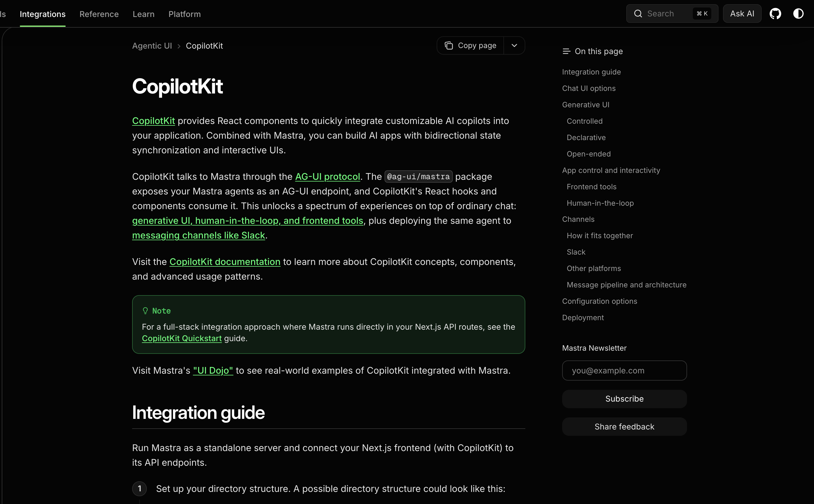The width and height of the screenshot is (814, 504).
Task: Go to Open-ended subsection
Action: click(x=589, y=154)
